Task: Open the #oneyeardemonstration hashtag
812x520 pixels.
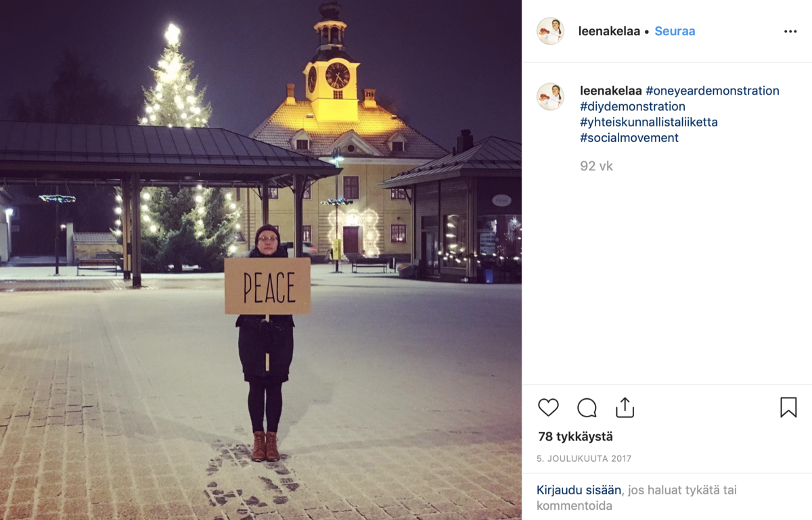Action: (x=713, y=91)
